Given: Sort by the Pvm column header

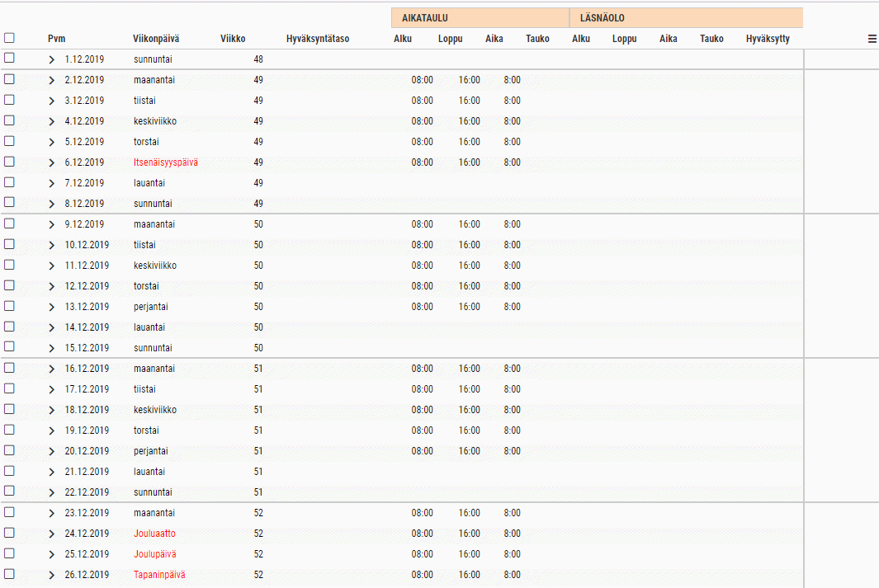Looking at the screenshot, I should coord(57,39).
